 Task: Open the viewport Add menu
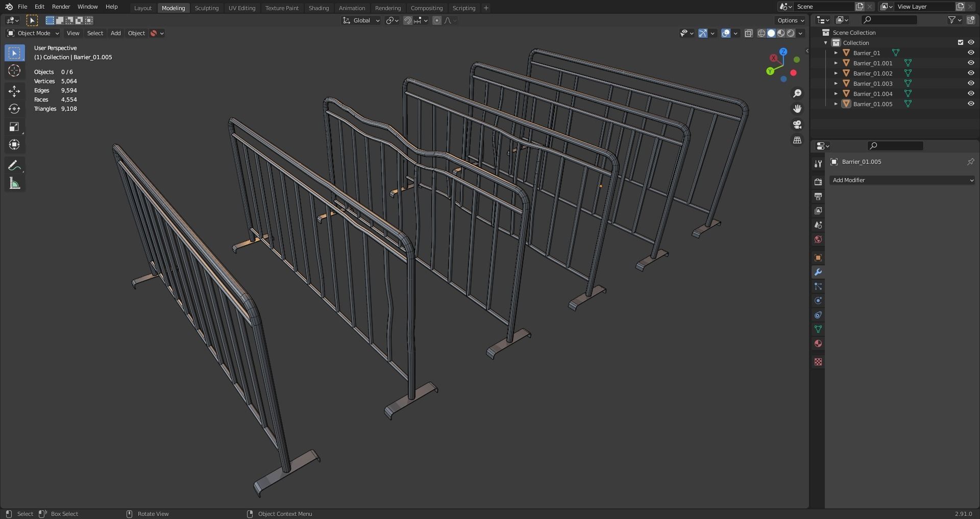[116, 33]
